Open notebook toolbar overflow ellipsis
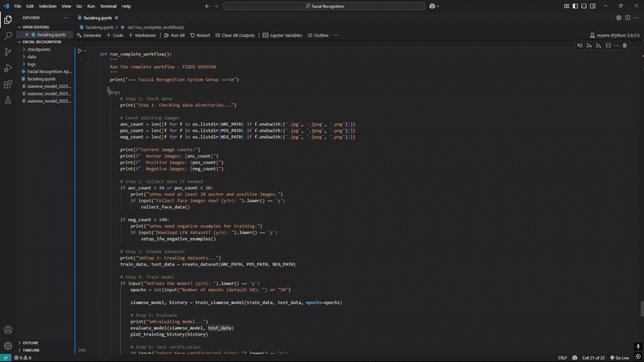Image resolution: width=644 pixels, height=362 pixels. 336,35
